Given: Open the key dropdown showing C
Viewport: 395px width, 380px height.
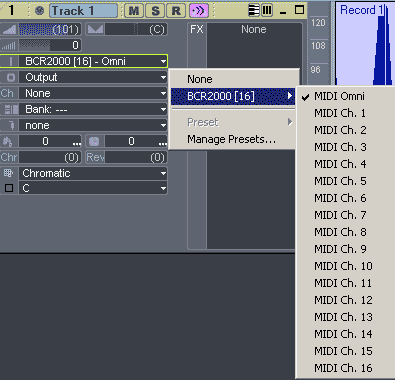Looking at the screenshot, I should click(93, 188).
